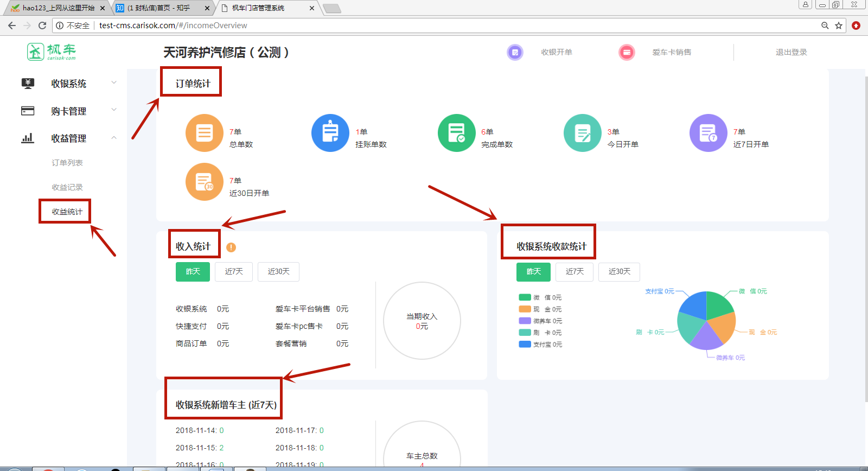Expand the 购卡管理 sidebar menu
This screenshot has height=471, width=868.
[69, 111]
